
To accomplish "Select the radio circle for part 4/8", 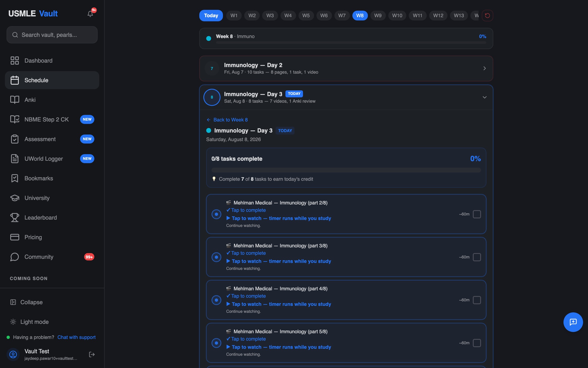I will [216, 300].
